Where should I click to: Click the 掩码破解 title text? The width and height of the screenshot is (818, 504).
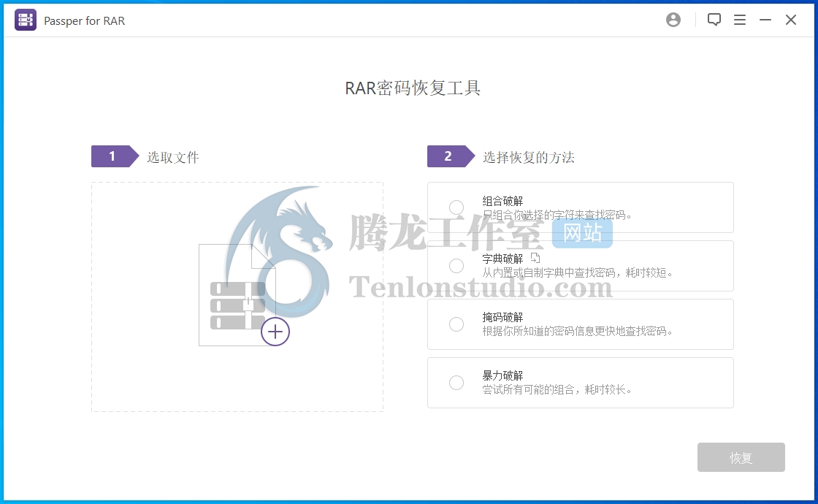coord(502,317)
